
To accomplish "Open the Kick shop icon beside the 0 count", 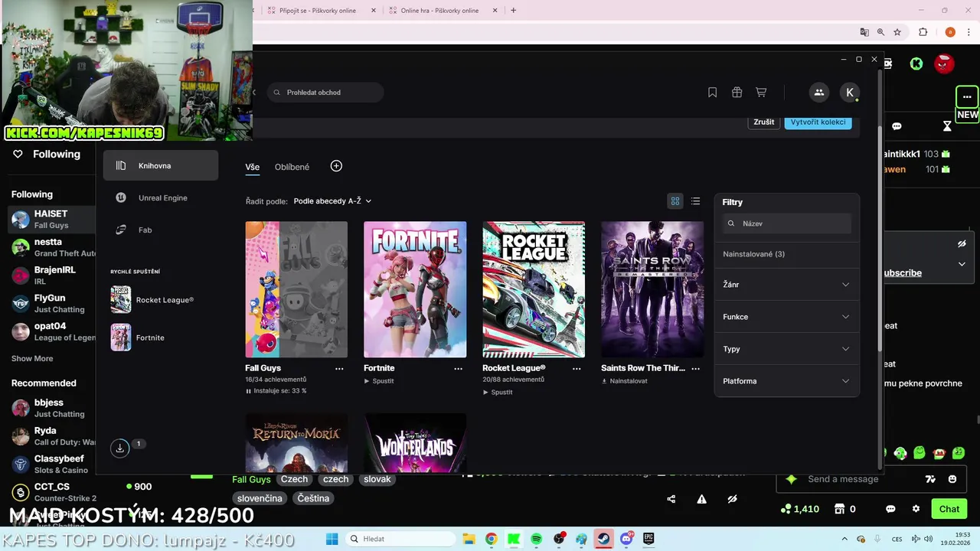I will [x=839, y=509].
